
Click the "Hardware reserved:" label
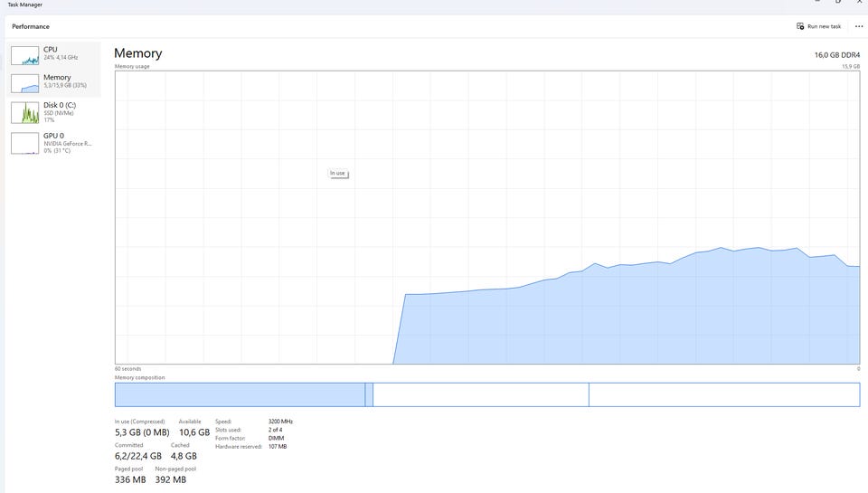point(238,447)
